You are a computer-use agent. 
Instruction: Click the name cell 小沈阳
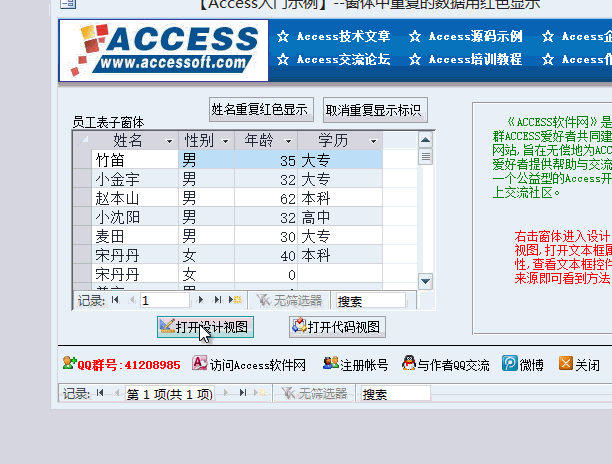point(135,217)
